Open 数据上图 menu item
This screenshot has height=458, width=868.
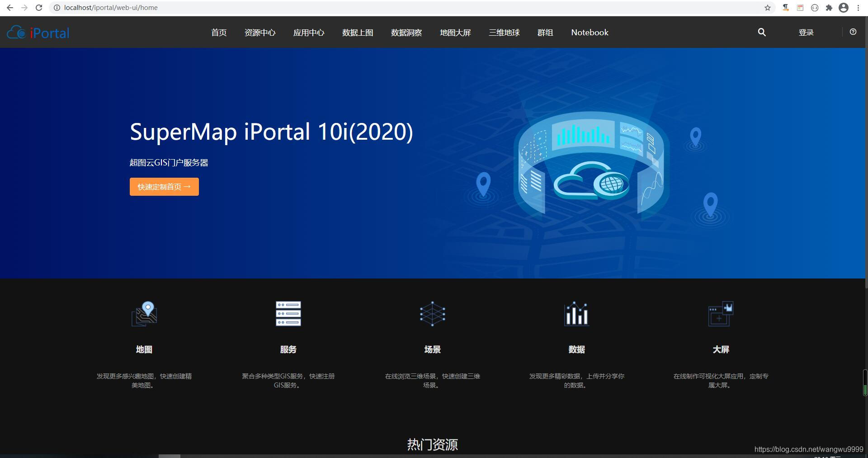point(358,33)
